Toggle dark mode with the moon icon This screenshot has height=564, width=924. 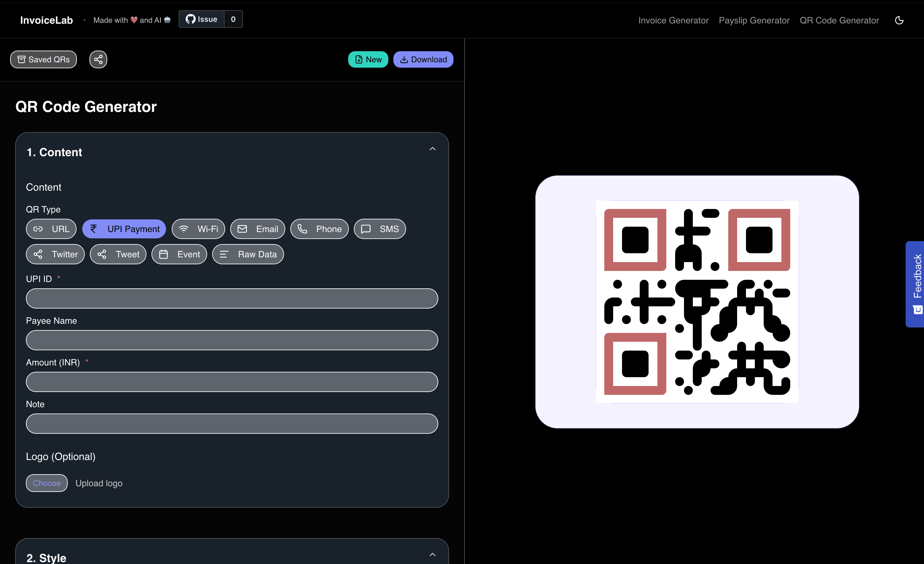[899, 20]
